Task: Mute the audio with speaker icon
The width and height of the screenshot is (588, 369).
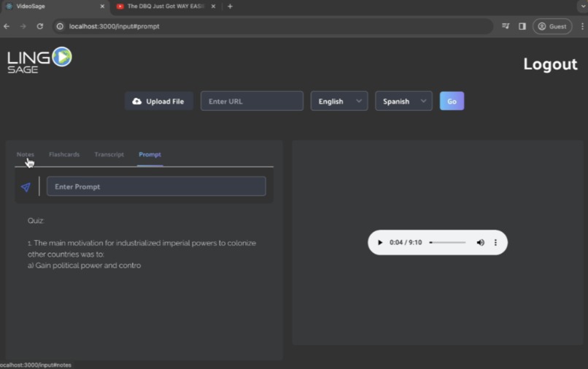Action: pos(480,243)
